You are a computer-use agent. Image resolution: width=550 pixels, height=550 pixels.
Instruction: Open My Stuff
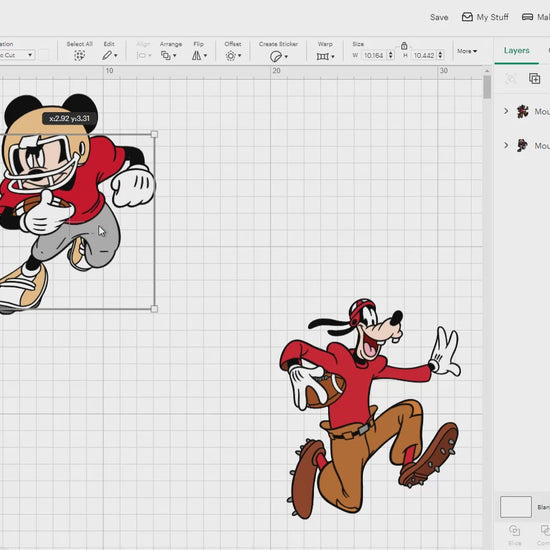(485, 17)
